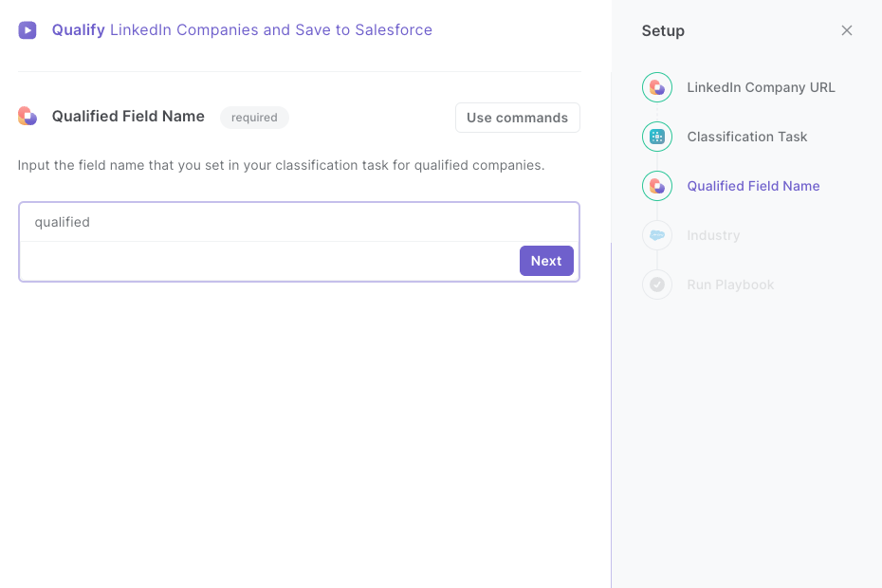
Task: Click the Use commands button
Action: click(517, 118)
